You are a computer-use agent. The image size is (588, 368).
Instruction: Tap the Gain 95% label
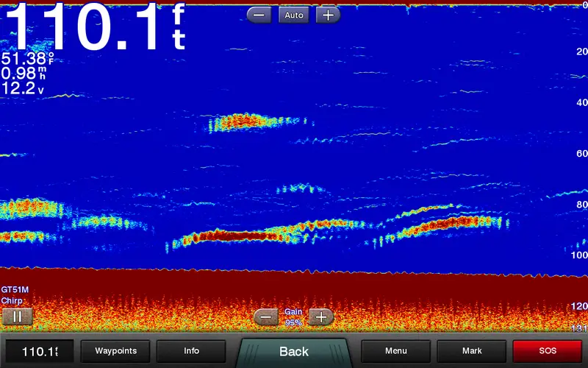(293, 317)
